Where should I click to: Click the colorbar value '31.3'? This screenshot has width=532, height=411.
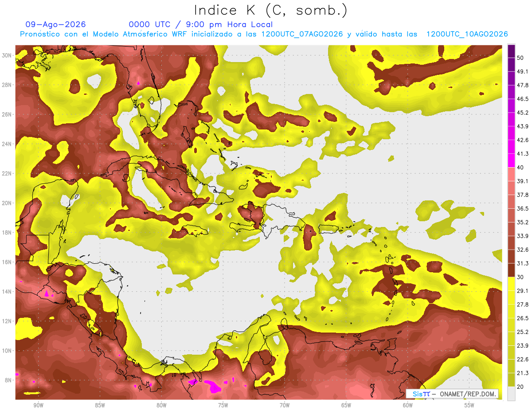click(523, 263)
